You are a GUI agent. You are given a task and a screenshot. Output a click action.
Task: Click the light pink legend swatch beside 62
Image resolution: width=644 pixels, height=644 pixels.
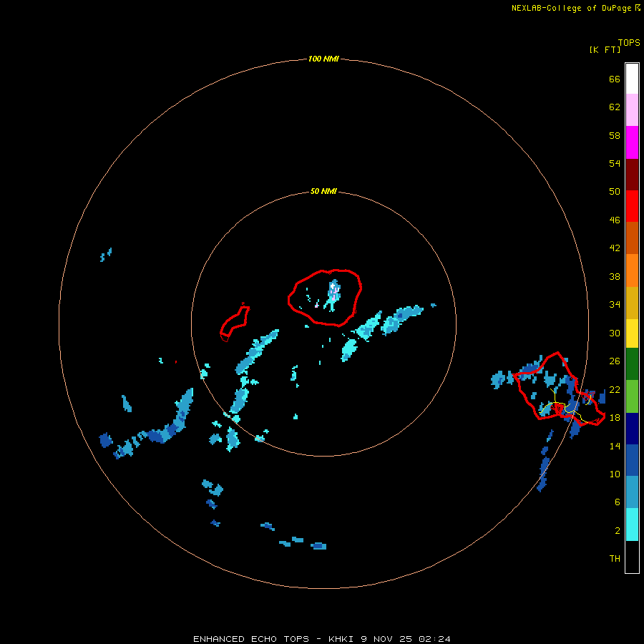pyautogui.click(x=632, y=110)
